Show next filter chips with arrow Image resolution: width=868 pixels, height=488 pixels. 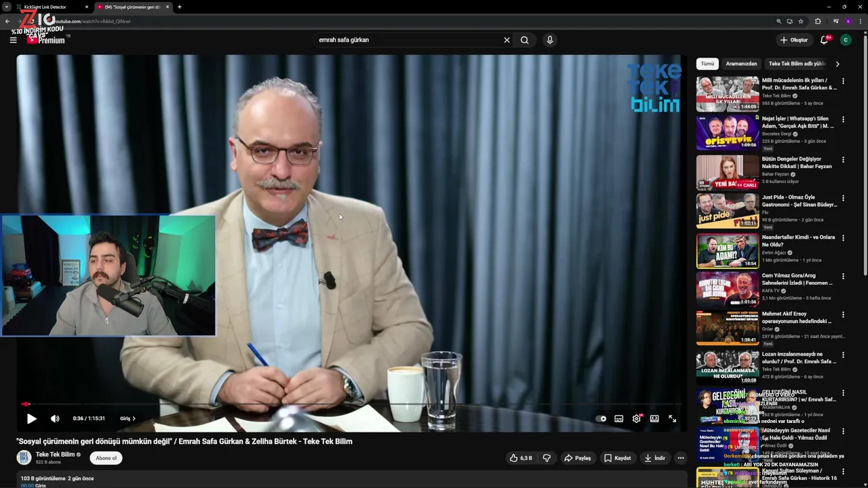837,64
